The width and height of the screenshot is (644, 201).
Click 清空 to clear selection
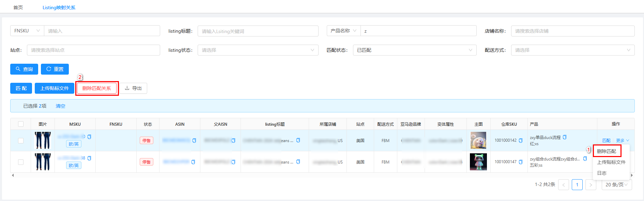(60, 106)
